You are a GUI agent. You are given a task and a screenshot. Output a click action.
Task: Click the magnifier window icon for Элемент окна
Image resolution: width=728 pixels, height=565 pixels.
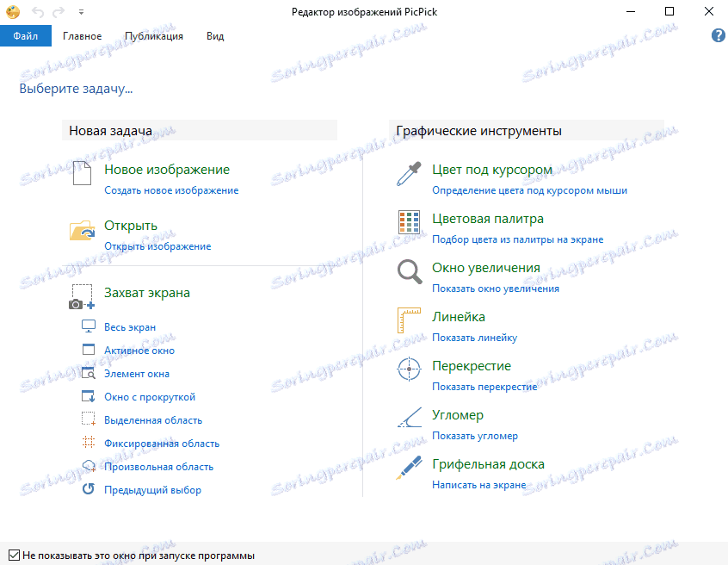pos(89,373)
